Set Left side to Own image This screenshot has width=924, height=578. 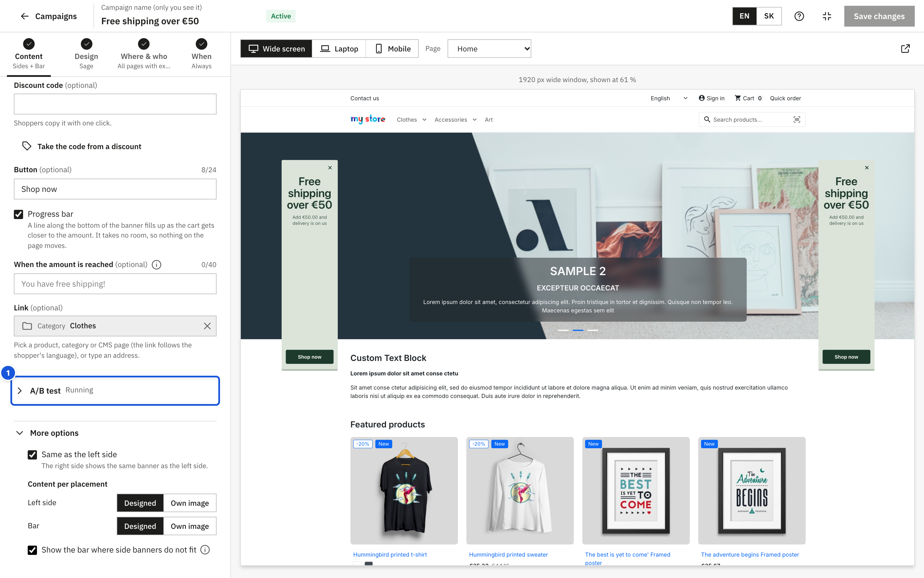pos(190,503)
